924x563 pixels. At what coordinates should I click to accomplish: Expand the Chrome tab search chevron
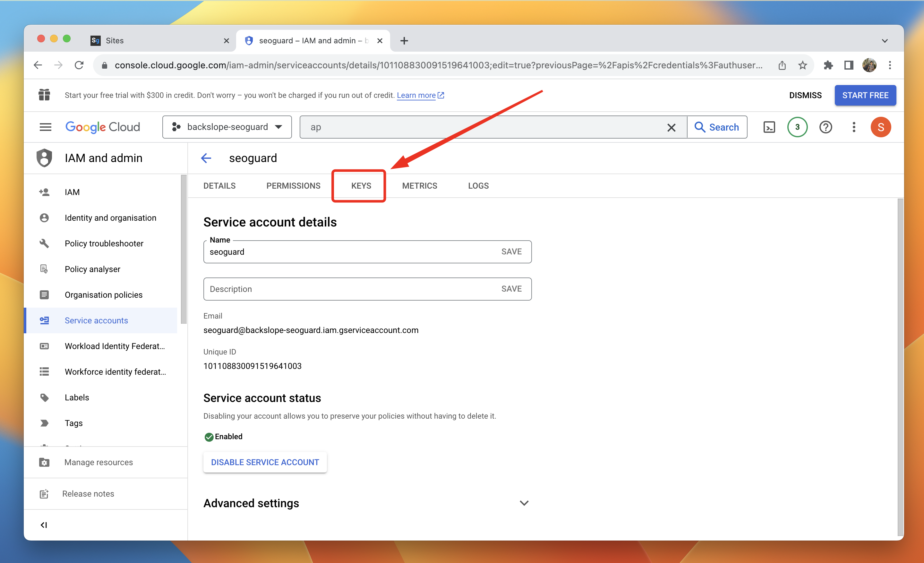[885, 40]
